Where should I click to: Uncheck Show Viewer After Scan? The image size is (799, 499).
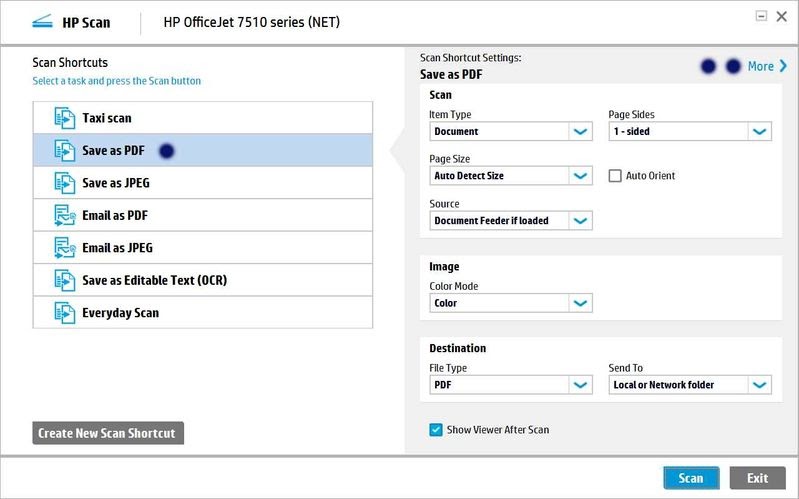(436, 430)
